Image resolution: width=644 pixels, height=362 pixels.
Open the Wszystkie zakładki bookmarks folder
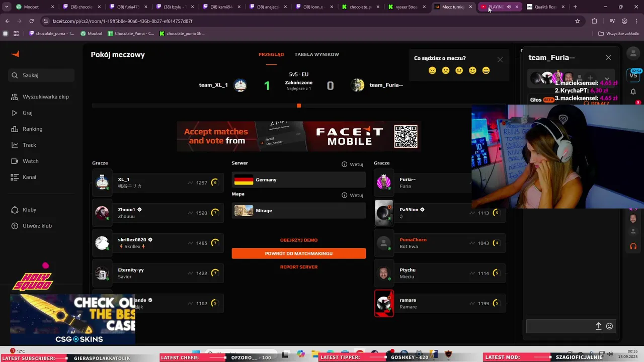tap(618, 33)
